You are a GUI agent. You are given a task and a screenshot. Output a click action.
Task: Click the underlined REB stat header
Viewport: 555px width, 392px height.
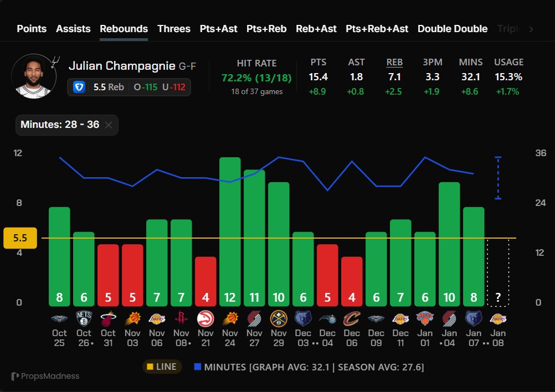(x=394, y=62)
